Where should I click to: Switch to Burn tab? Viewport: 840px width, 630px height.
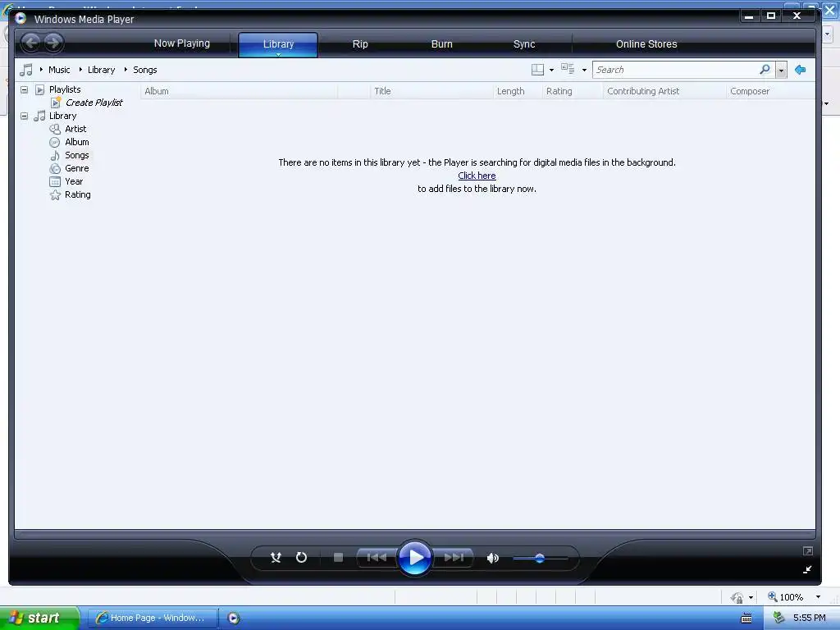[x=442, y=44]
